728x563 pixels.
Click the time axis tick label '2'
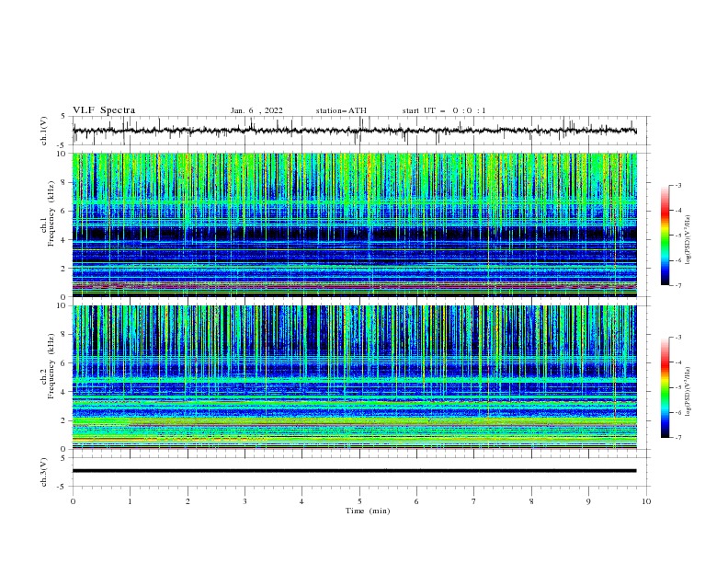pyautogui.click(x=188, y=501)
